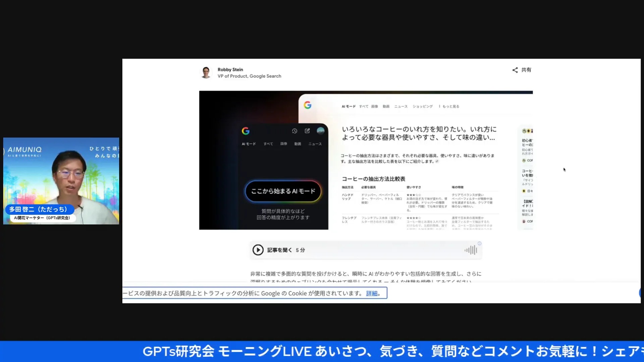Open the history clock icon in the phone mockup

click(294, 131)
